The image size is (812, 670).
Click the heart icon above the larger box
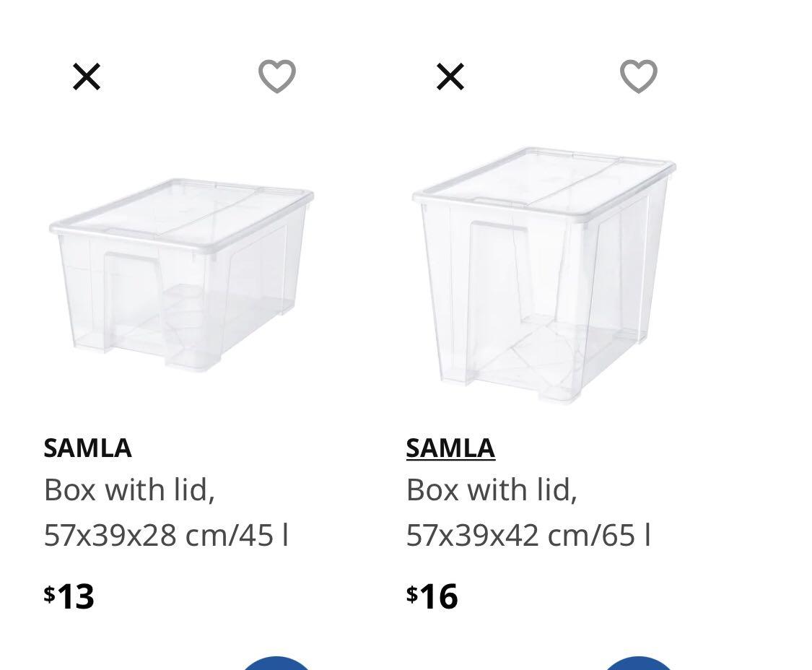(638, 74)
